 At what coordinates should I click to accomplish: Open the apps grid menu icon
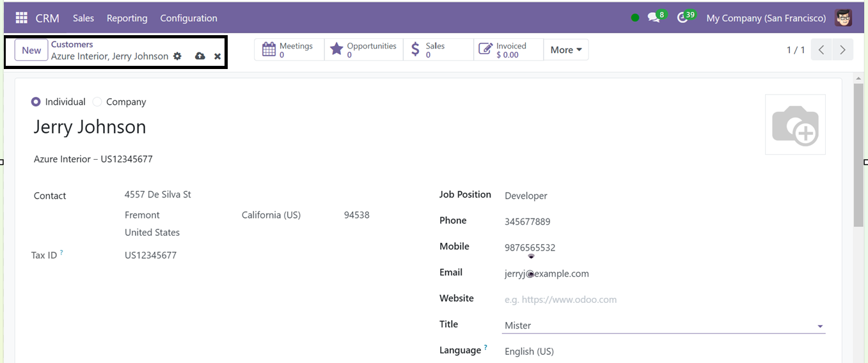coord(22,18)
